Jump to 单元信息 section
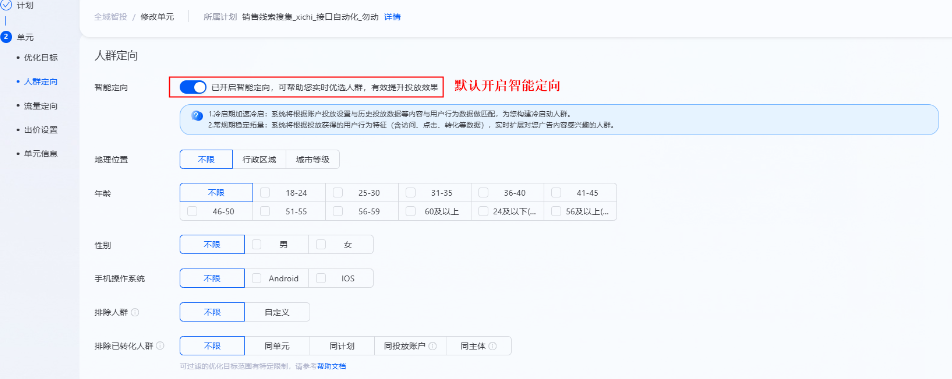Image resolution: width=952 pixels, height=379 pixels. [x=41, y=154]
